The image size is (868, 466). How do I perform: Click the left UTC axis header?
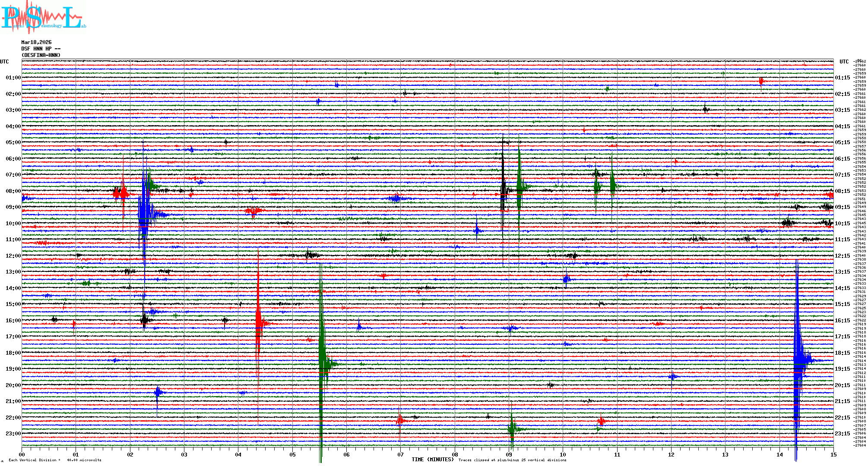(4, 62)
